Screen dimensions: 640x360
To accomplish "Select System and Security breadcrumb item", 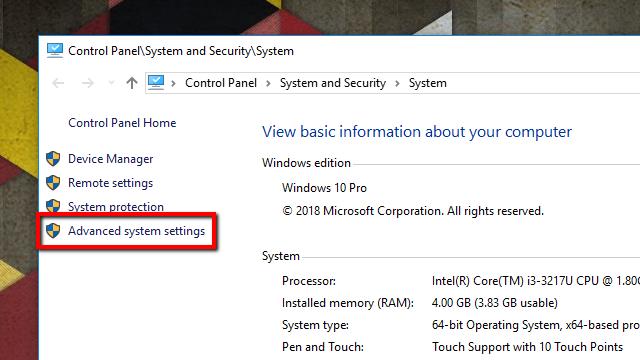I will click(333, 83).
